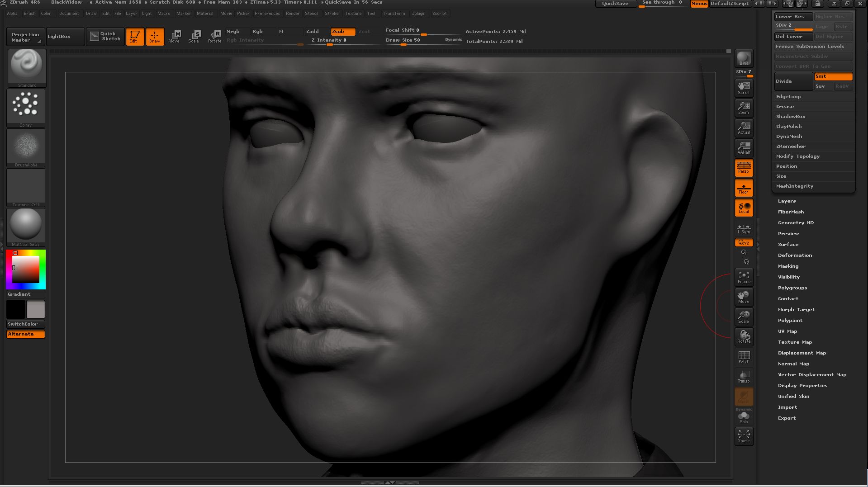Open the Spray stroke selector
Image resolution: width=868 pixels, height=487 pixels.
click(x=26, y=108)
